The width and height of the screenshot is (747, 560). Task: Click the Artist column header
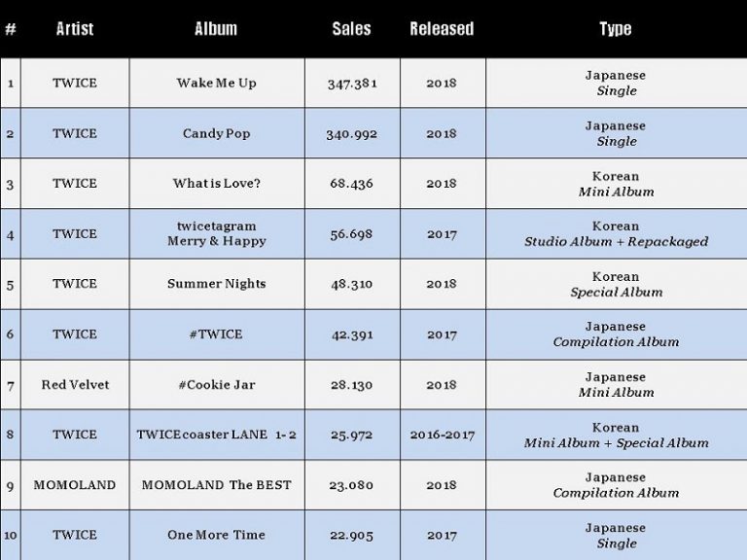point(75,28)
